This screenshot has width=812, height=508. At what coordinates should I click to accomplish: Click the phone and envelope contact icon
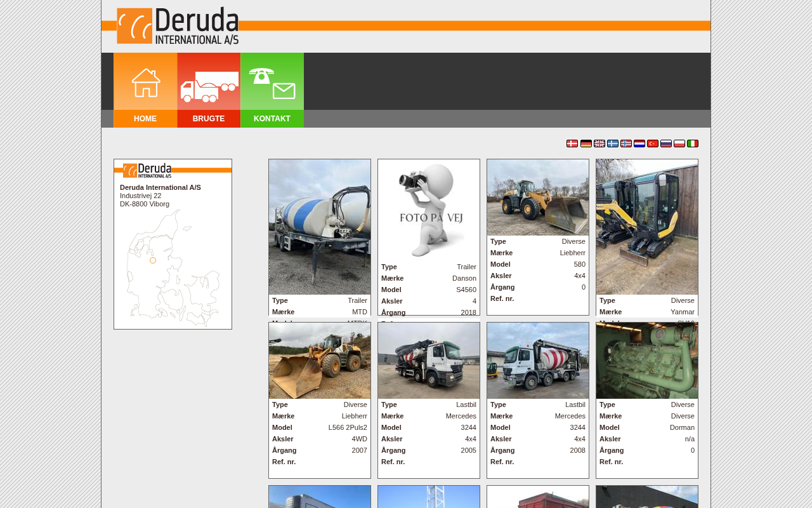272,82
